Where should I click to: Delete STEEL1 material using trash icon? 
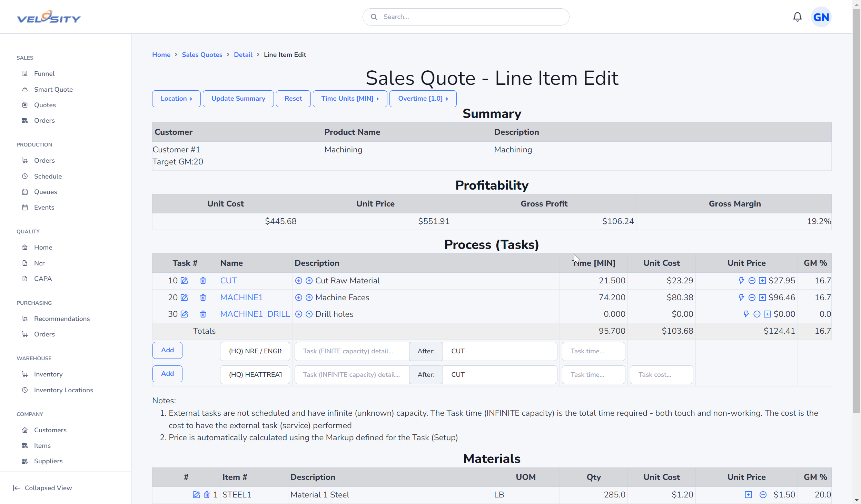[x=207, y=495]
